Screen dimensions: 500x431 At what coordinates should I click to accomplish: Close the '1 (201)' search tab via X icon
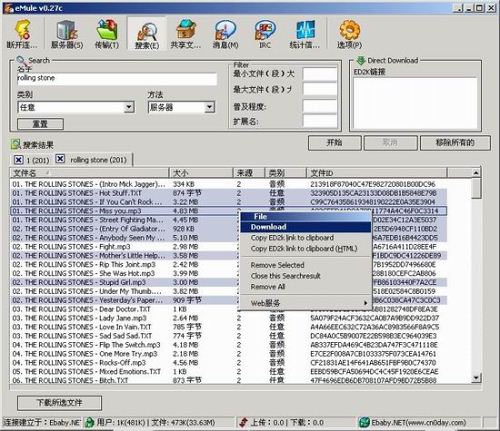(x=19, y=160)
